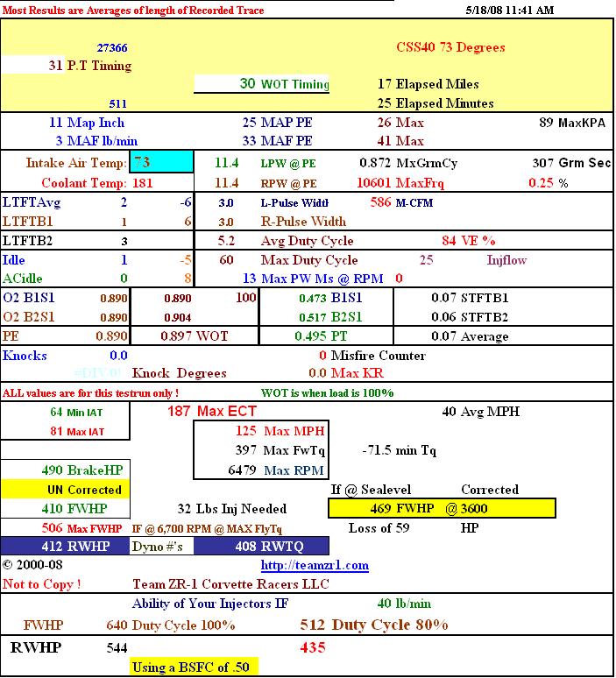Select the blue 408 RWTQ cell
This screenshot has width=616, height=678.
[x=261, y=546]
